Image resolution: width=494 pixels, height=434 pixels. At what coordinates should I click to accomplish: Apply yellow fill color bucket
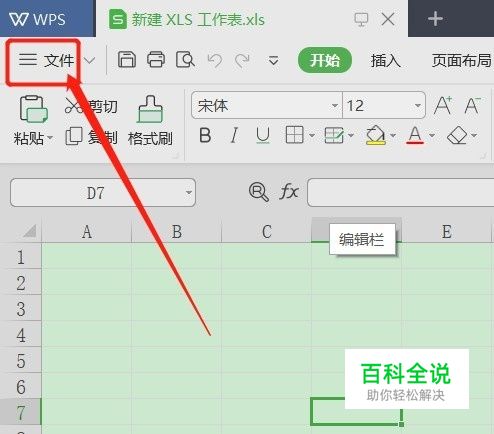pos(376,135)
